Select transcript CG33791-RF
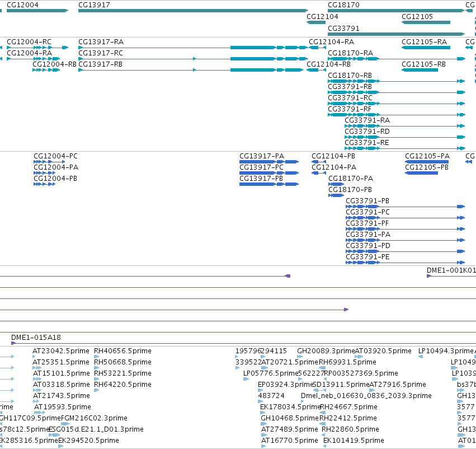This screenshot has height=449, width=476. click(x=350, y=109)
